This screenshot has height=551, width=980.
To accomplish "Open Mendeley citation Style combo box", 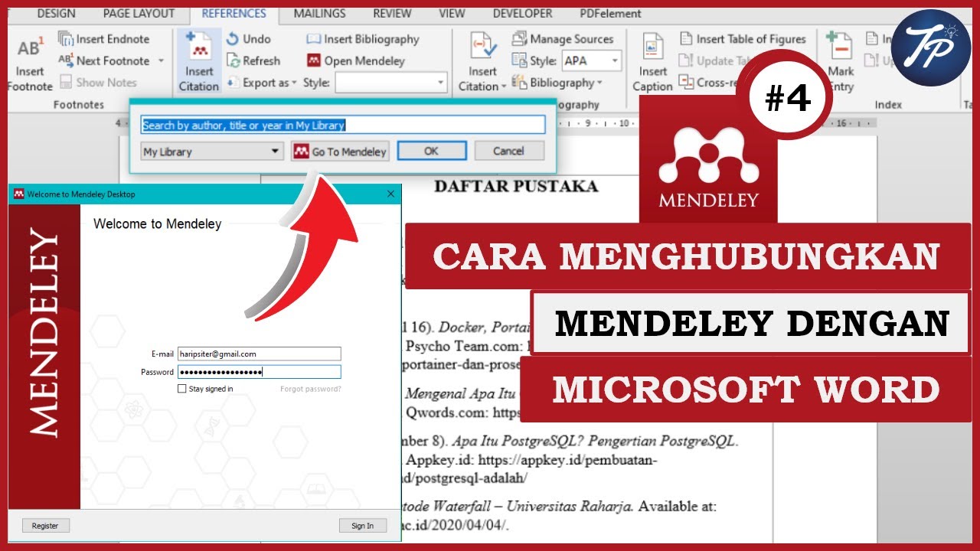I will click(390, 83).
